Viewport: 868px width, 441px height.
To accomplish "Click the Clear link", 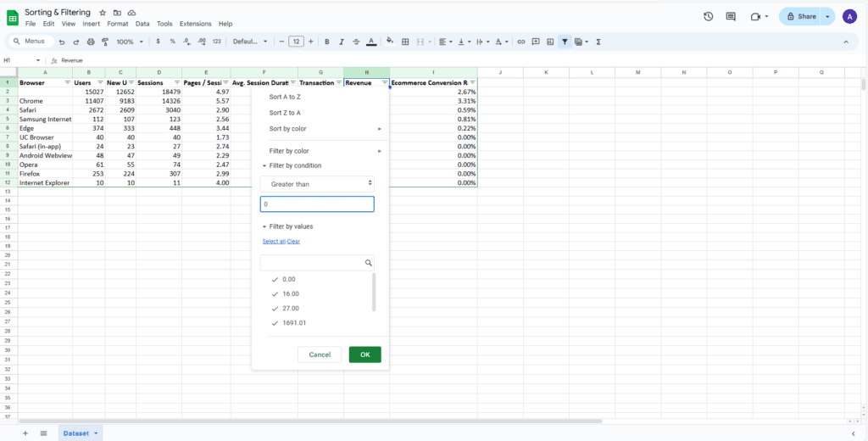I will click(293, 242).
